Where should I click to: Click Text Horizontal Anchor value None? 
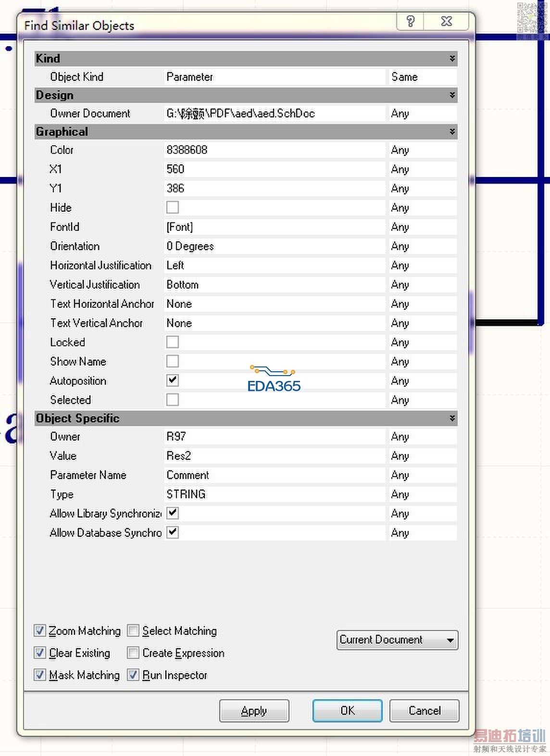275,304
